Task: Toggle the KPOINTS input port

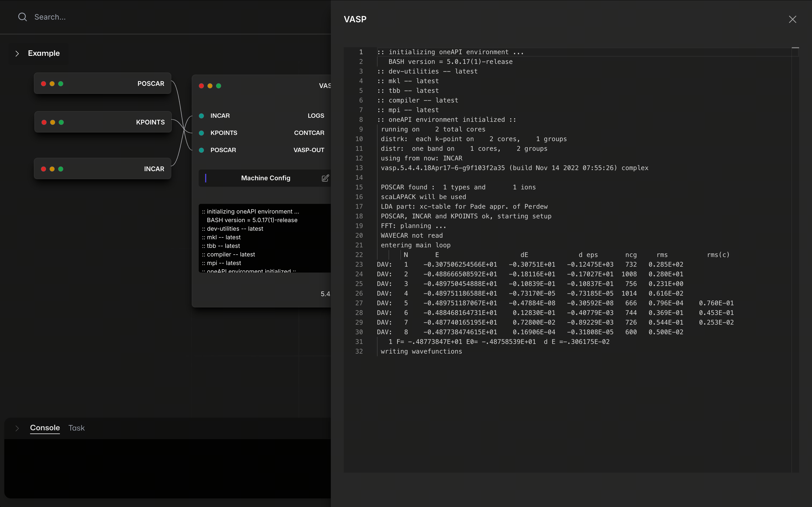Action: click(202, 133)
